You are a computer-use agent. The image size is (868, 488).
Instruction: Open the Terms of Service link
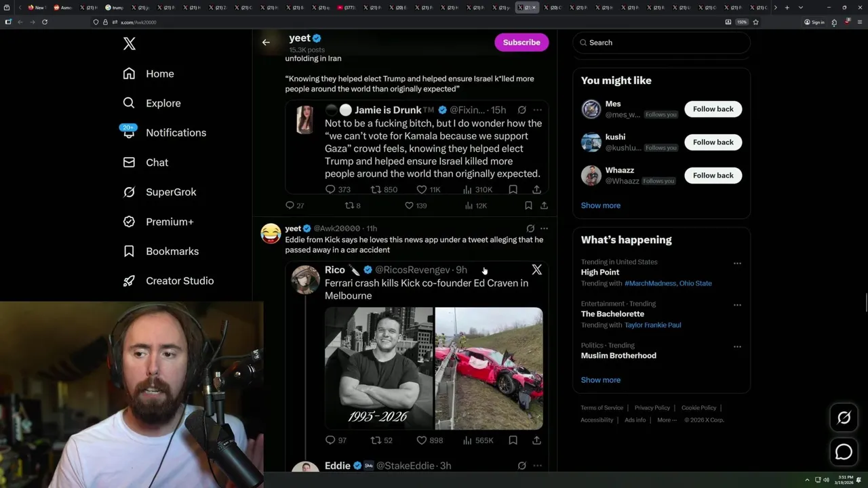click(601, 408)
